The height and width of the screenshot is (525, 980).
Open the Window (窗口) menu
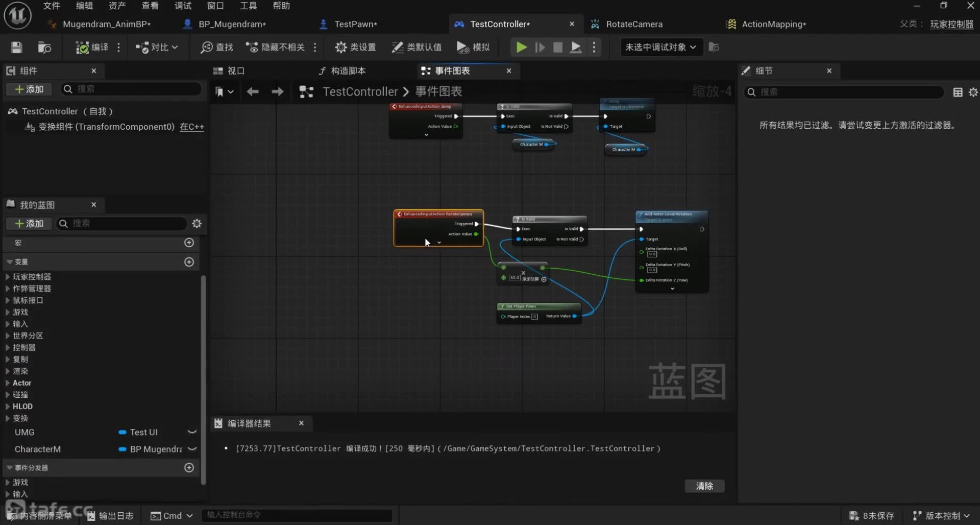coord(215,6)
